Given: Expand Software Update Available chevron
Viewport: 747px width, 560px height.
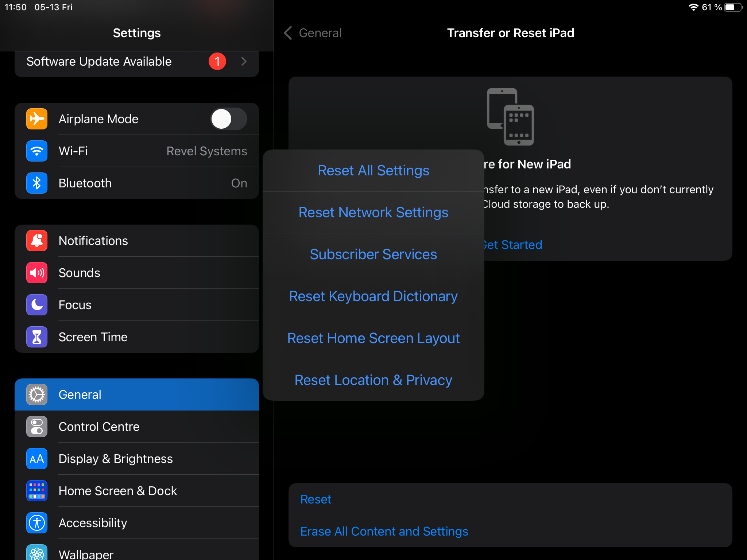Looking at the screenshot, I should coord(244,61).
